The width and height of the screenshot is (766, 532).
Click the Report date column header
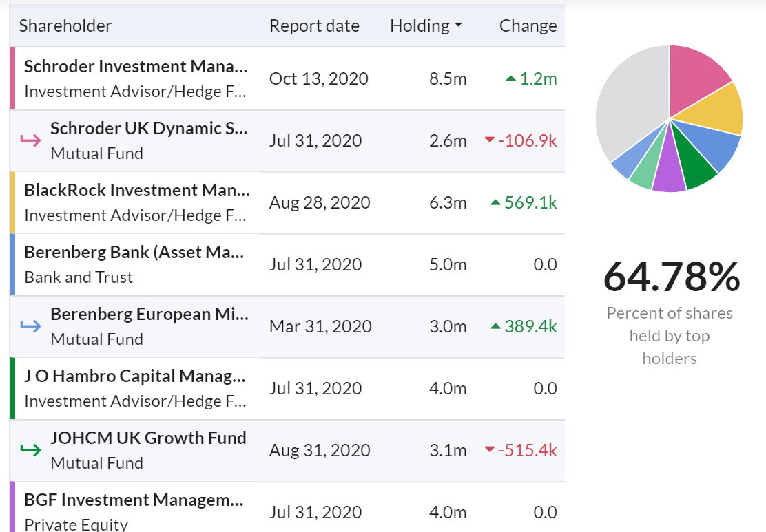(x=314, y=26)
